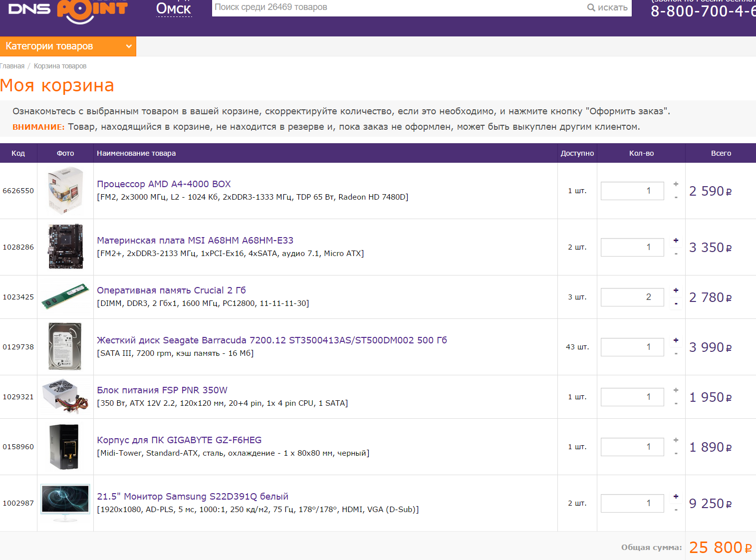Increase quantity of FSP power supply
This screenshot has width=756, height=560.
tap(676, 390)
